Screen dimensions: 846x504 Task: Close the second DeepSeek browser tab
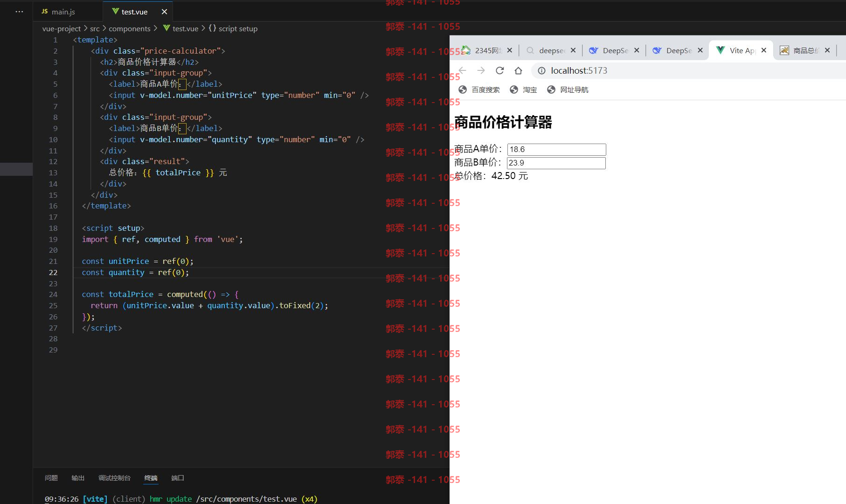click(700, 50)
